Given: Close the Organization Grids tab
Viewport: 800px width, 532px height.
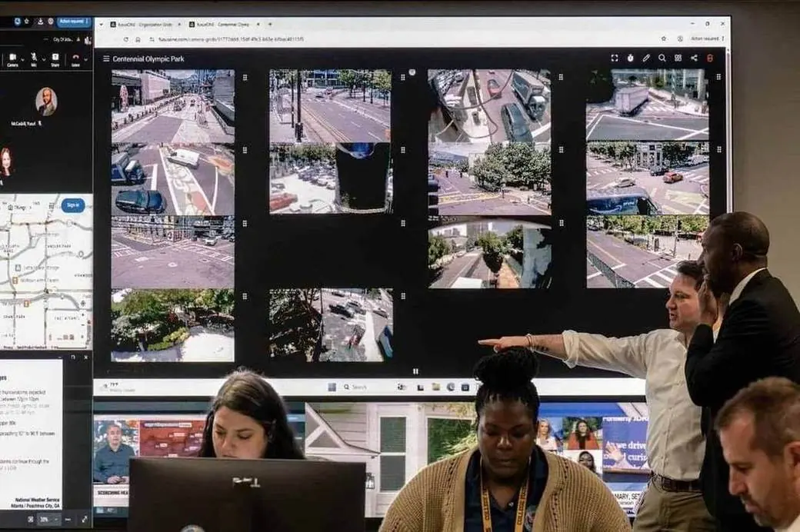Looking at the screenshot, I should [x=179, y=25].
